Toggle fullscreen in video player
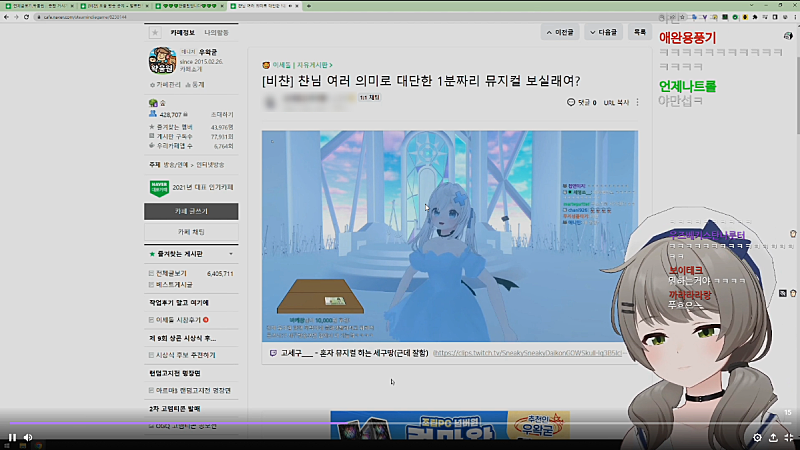The image size is (800, 450). 788,437
